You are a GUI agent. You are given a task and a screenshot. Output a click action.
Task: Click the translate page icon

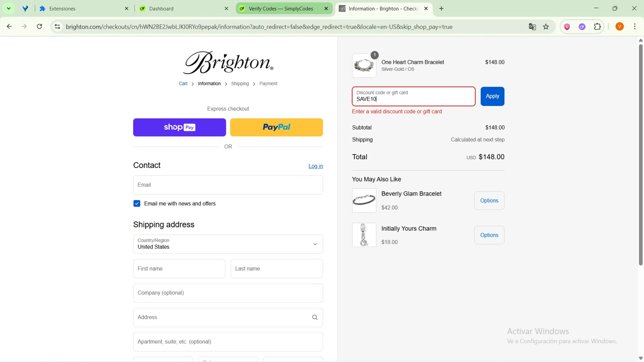tap(532, 27)
